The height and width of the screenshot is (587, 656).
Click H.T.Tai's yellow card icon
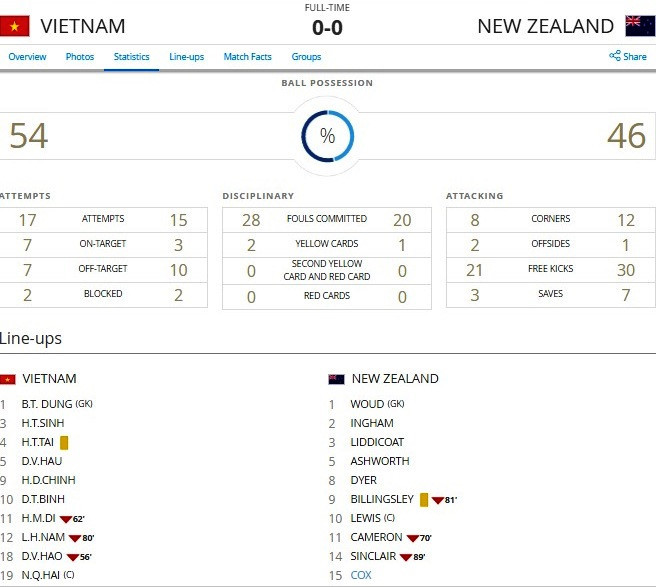[x=64, y=442]
